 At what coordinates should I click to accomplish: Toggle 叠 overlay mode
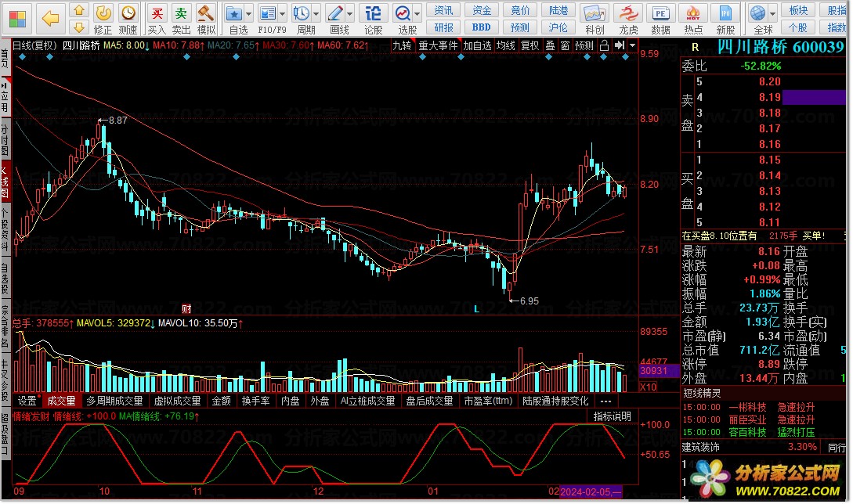pyautogui.click(x=550, y=45)
